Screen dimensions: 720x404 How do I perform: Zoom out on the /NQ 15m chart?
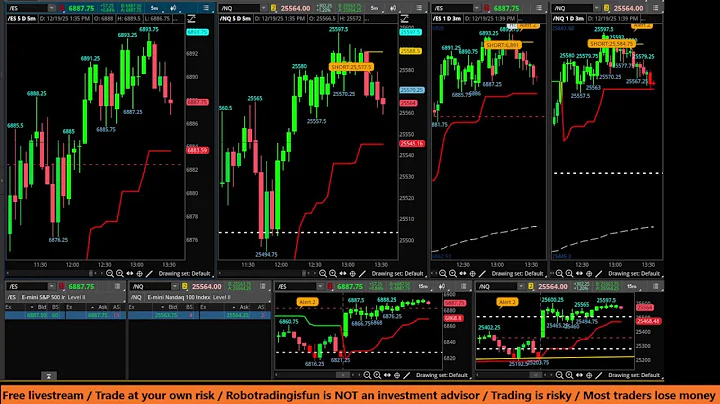[559, 375]
